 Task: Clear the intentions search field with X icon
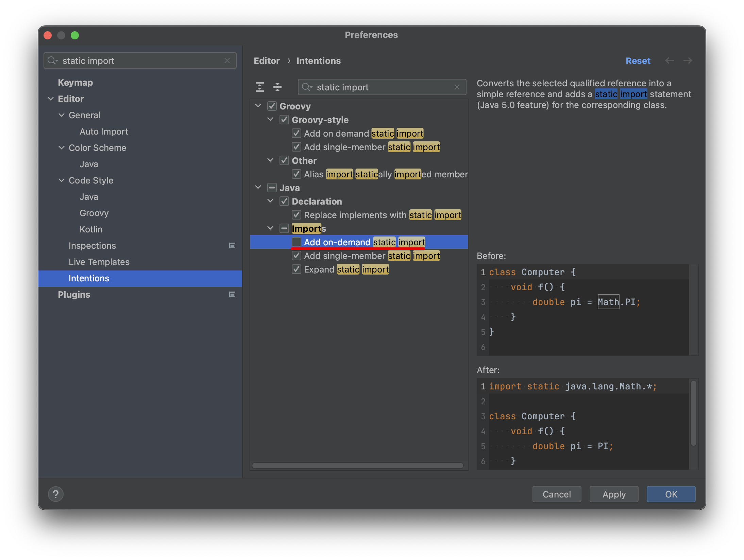point(457,87)
